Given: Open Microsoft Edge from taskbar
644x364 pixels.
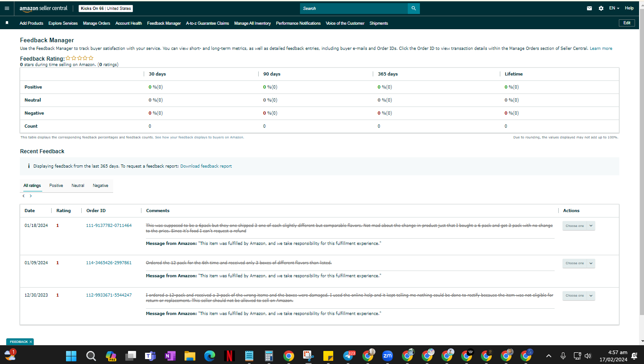Looking at the screenshot, I should [209, 356].
